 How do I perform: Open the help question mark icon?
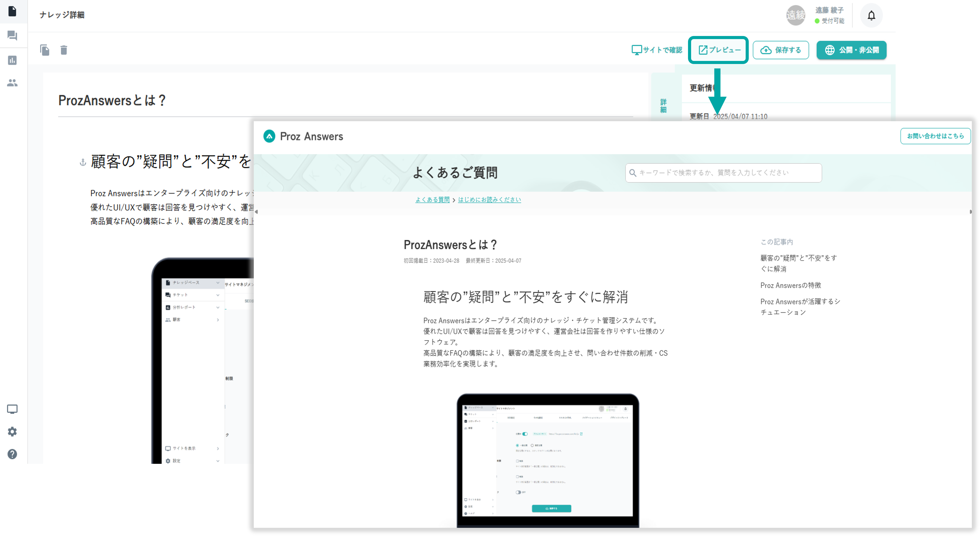click(12, 454)
